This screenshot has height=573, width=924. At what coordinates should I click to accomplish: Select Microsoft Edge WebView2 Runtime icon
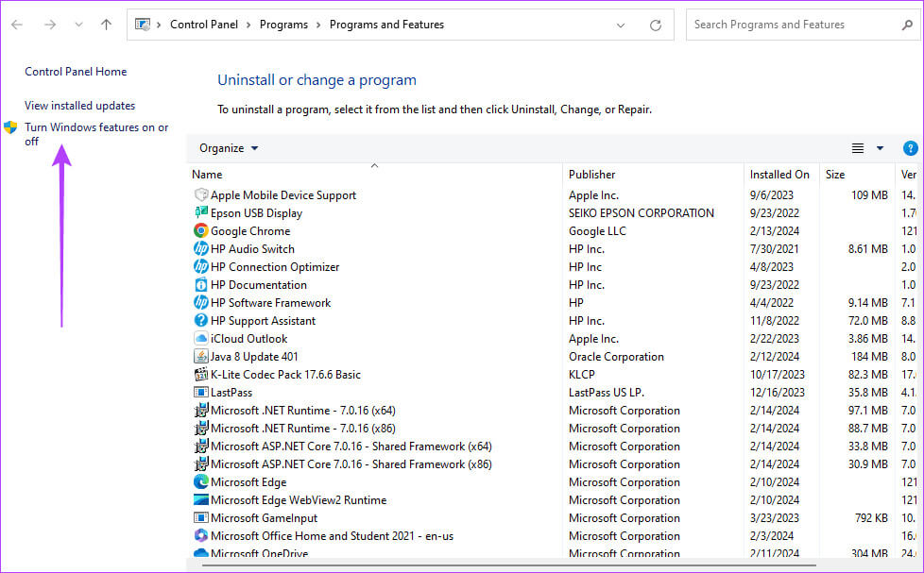(201, 500)
